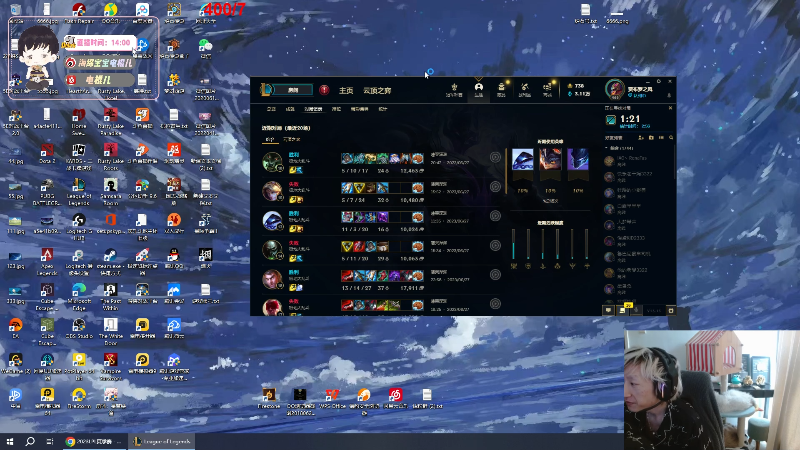Viewport: 800px width, 450px height.
Task: Click the new folder icon in friends panel
Action: pyautogui.click(x=651, y=138)
